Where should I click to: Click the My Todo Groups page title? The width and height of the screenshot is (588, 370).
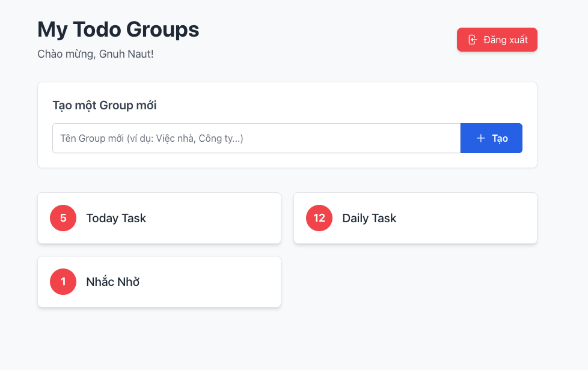tap(118, 29)
